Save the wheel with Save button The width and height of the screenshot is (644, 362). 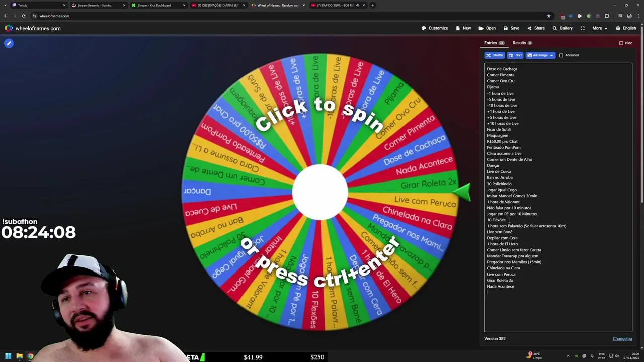(511, 28)
